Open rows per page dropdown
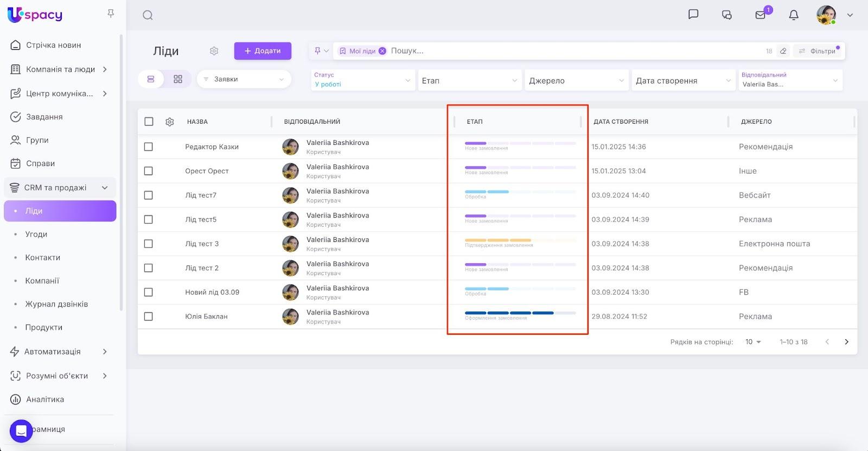The width and height of the screenshot is (868, 451). pos(753,342)
